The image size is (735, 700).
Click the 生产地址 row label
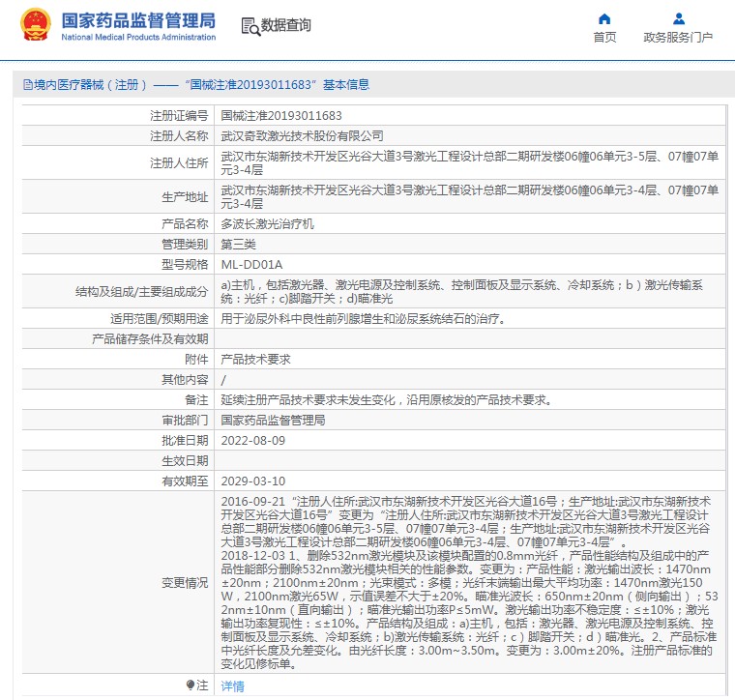184,197
